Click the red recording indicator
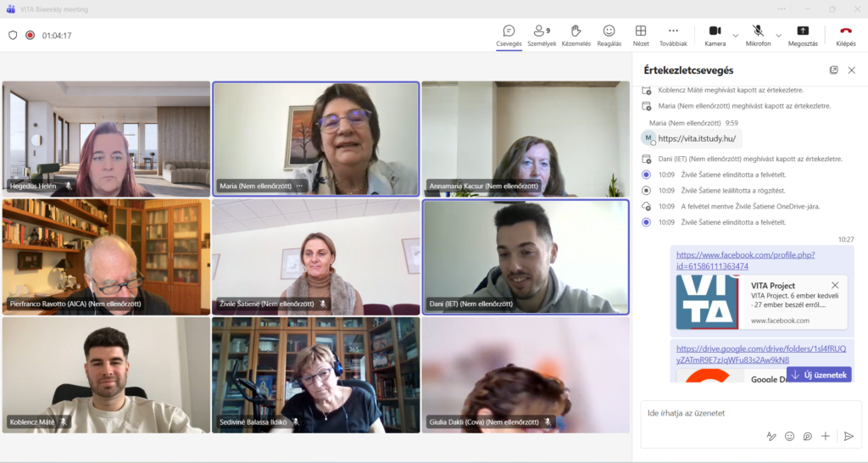 click(30, 36)
